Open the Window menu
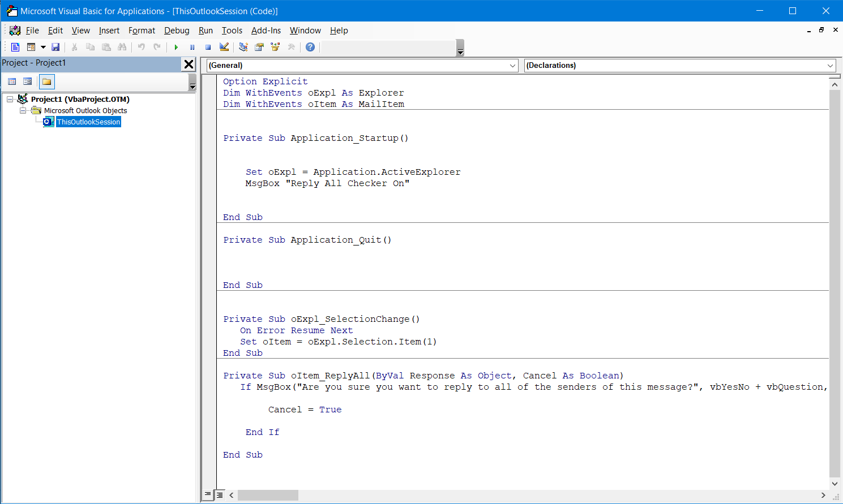 tap(305, 31)
